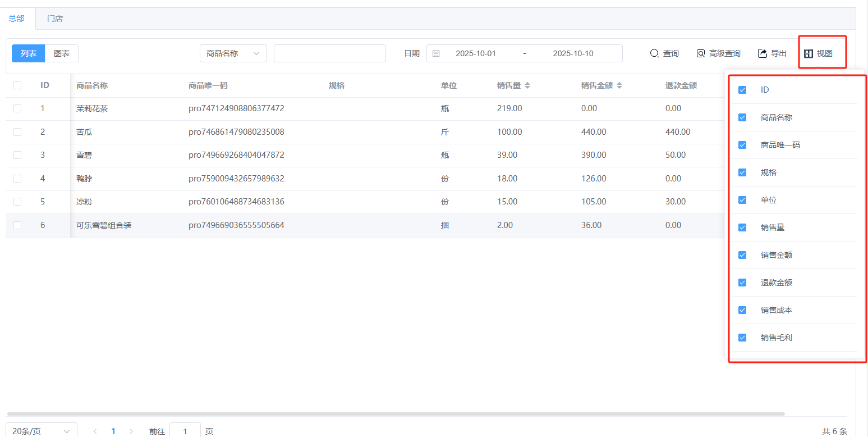The image size is (868, 437).
Task: Click the 查询 search magnifier icon
Action: click(654, 53)
